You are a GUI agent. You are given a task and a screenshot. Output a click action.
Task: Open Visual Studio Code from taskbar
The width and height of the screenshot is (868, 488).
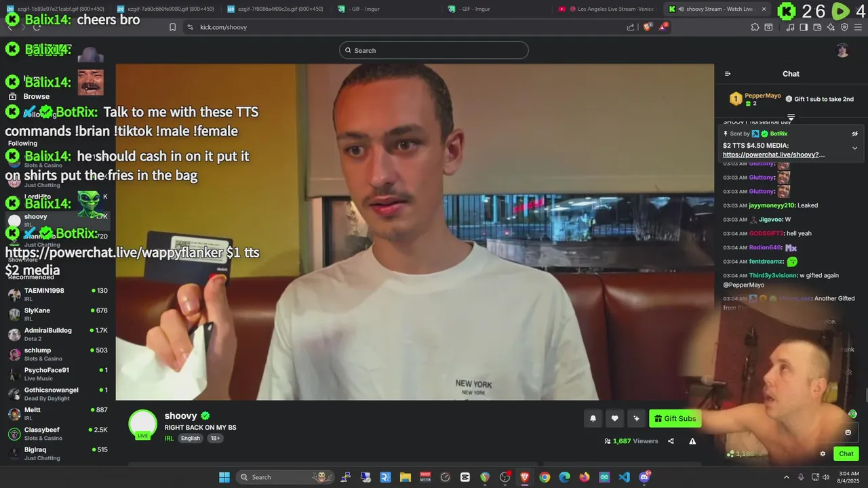pyautogui.click(x=625, y=477)
